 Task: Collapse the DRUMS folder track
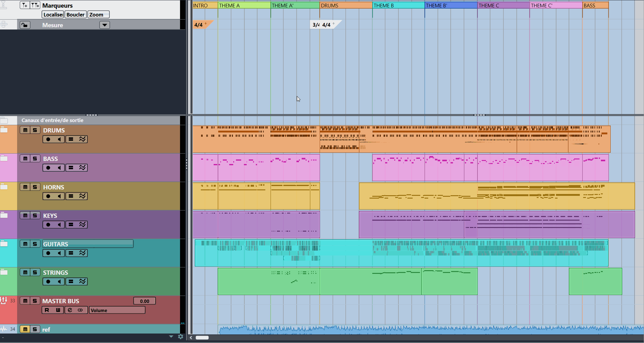click(4, 130)
